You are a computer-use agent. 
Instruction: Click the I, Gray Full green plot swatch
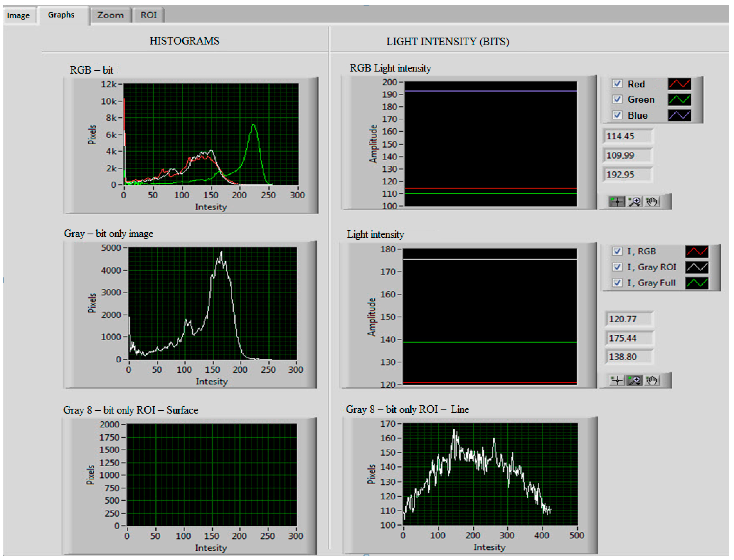click(697, 283)
